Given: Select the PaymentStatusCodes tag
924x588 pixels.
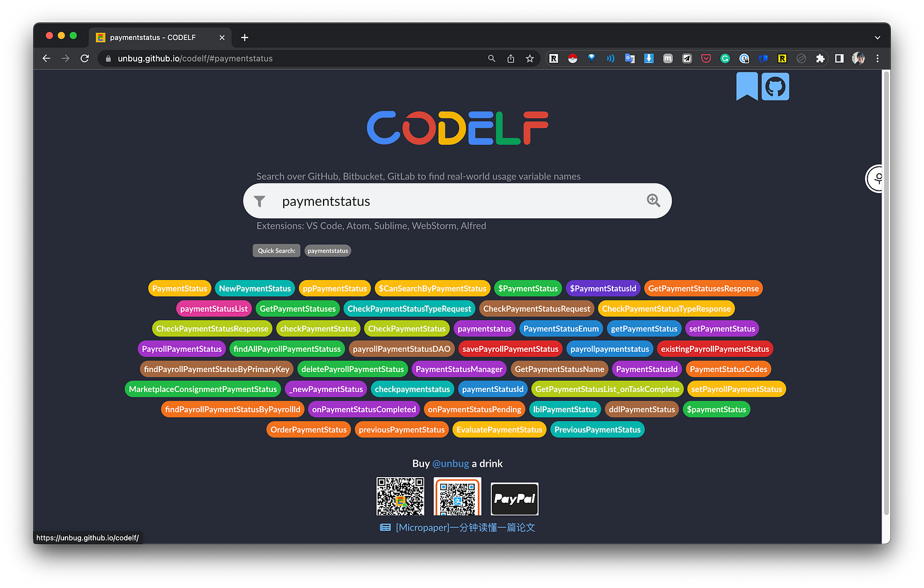Looking at the screenshot, I should (x=729, y=370).
